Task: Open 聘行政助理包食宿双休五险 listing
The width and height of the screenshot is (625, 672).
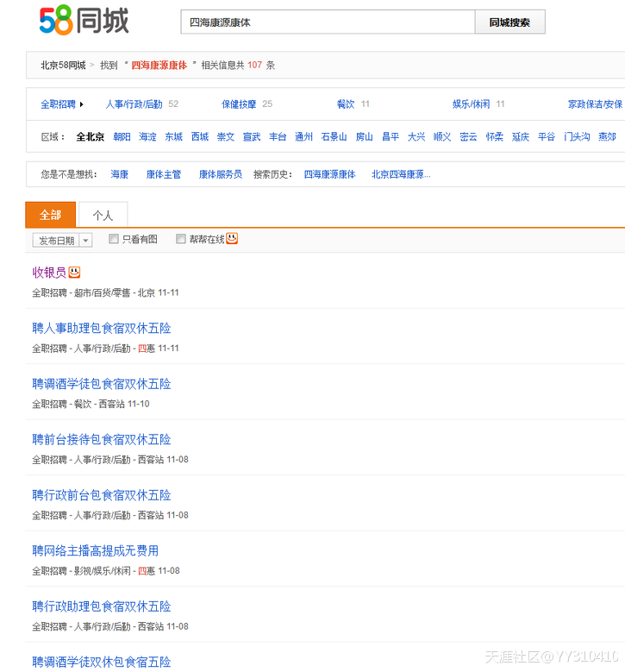Action: (102, 606)
